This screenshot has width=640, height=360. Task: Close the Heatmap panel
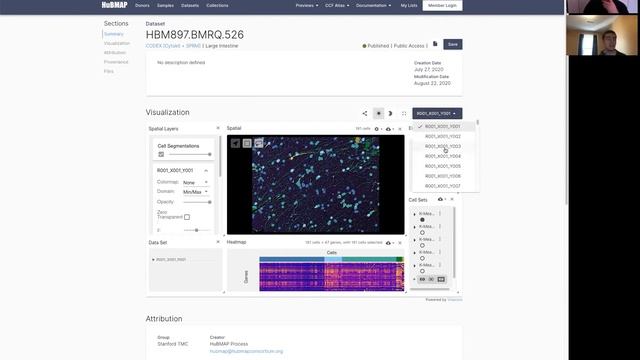(400, 243)
